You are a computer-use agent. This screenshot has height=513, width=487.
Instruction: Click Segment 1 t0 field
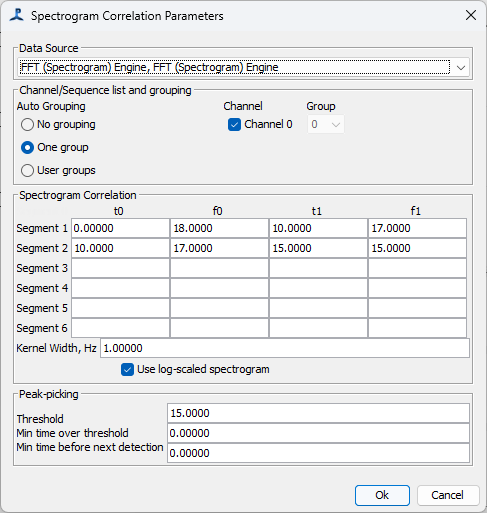click(120, 228)
